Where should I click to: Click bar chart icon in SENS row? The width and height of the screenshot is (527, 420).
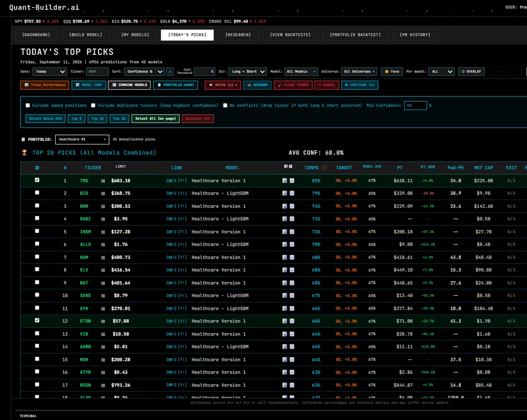click(284, 296)
